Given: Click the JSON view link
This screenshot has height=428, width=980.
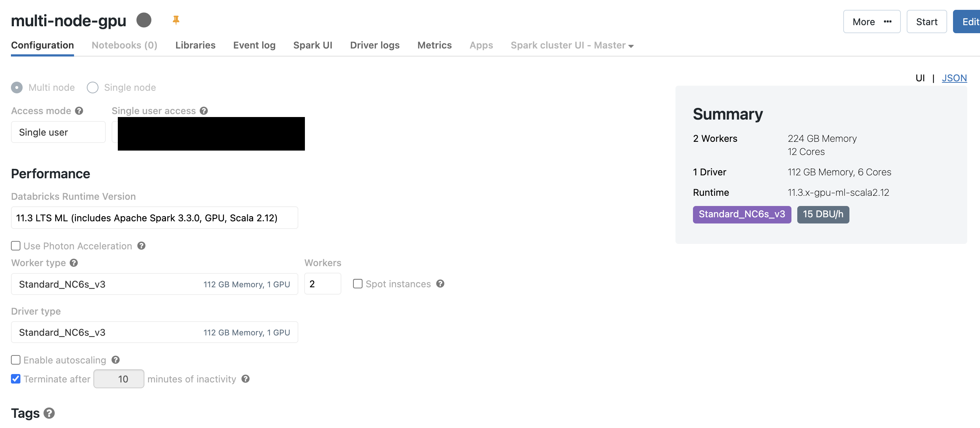Looking at the screenshot, I should pos(954,78).
